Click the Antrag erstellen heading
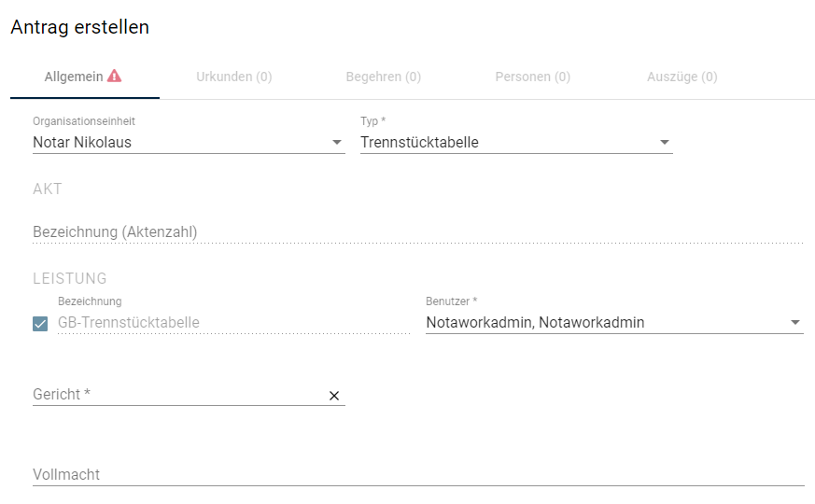The image size is (815, 504). pos(80,27)
